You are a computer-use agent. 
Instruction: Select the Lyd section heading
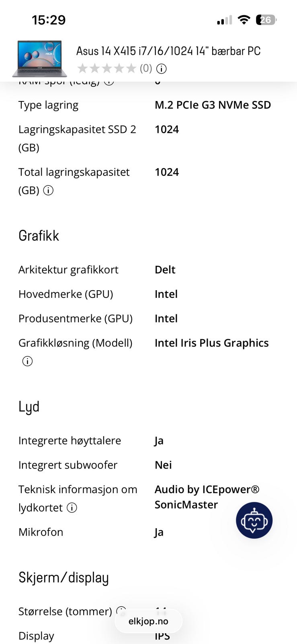[x=29, y=407]
